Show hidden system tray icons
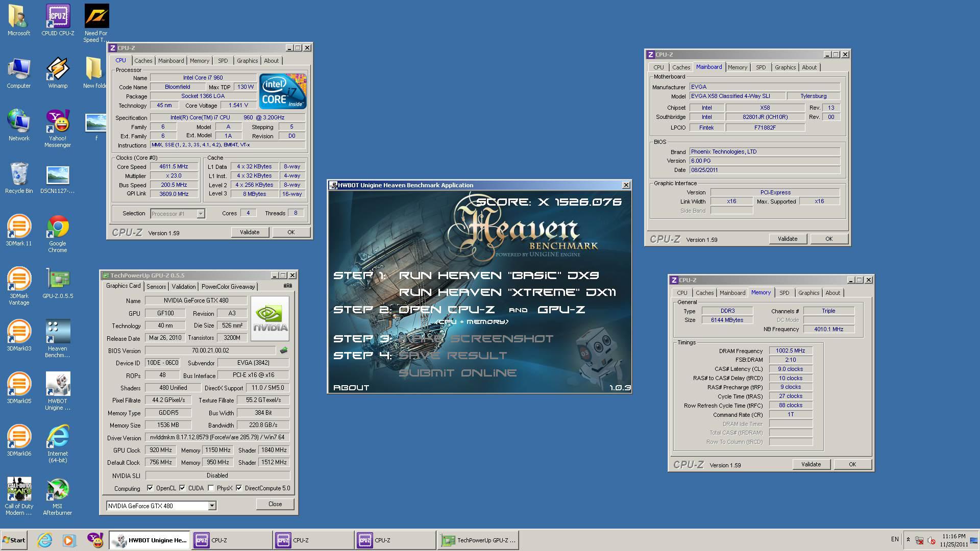The width and height of the screenshot is (980, 551). click(908, 539)
